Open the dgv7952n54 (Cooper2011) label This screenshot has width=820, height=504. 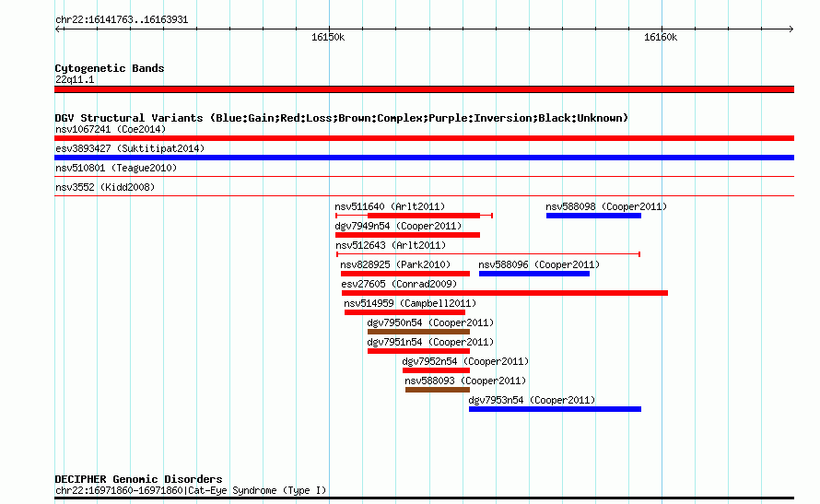point(465,361)
